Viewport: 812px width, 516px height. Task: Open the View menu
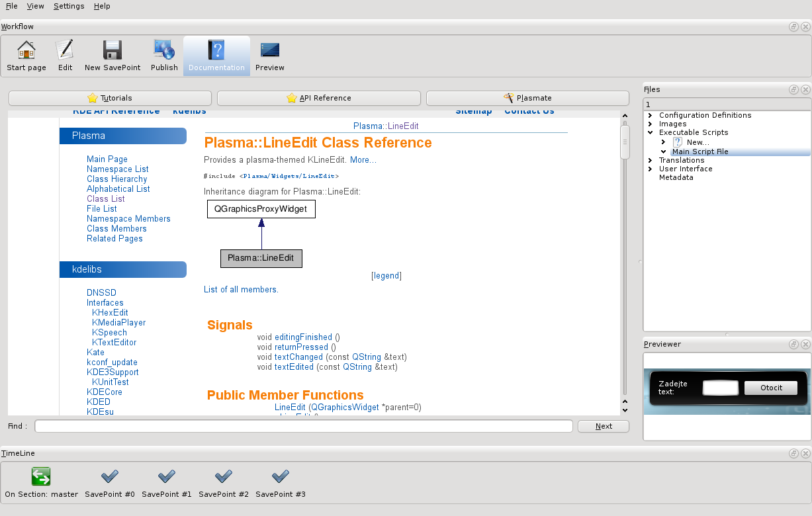[x=36, y=6]
